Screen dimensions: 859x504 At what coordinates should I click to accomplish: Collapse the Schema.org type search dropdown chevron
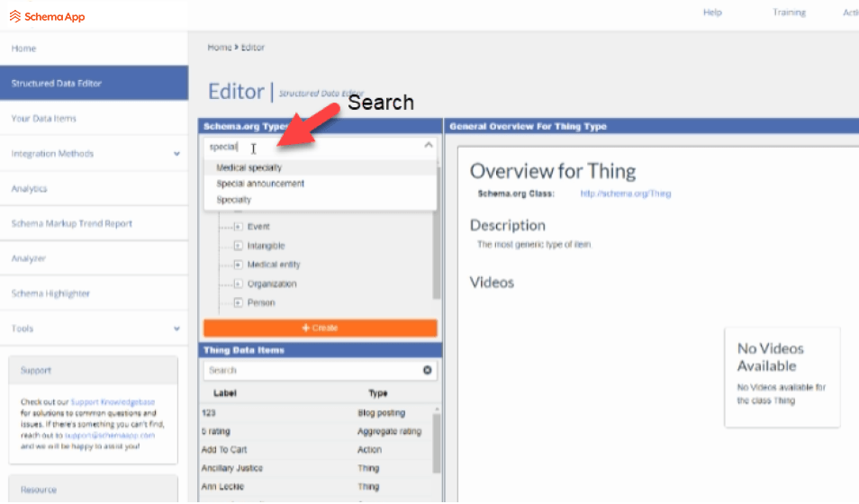click(429, 145)
